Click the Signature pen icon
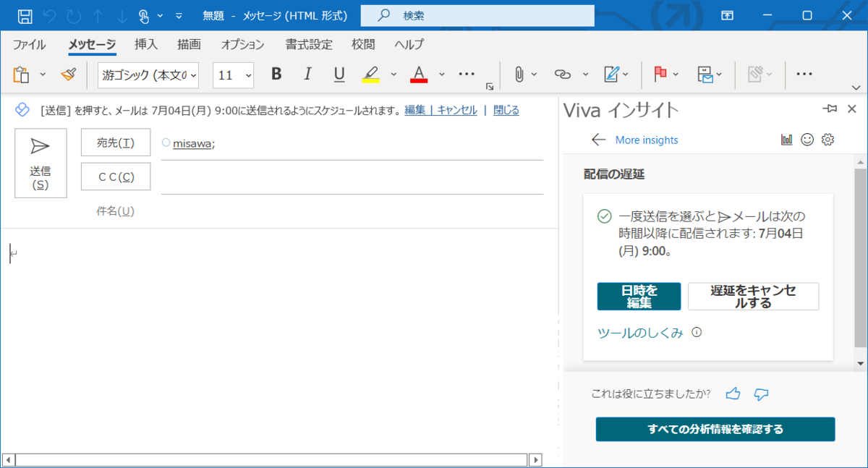 pyautogui.click(x=612, y=74)
